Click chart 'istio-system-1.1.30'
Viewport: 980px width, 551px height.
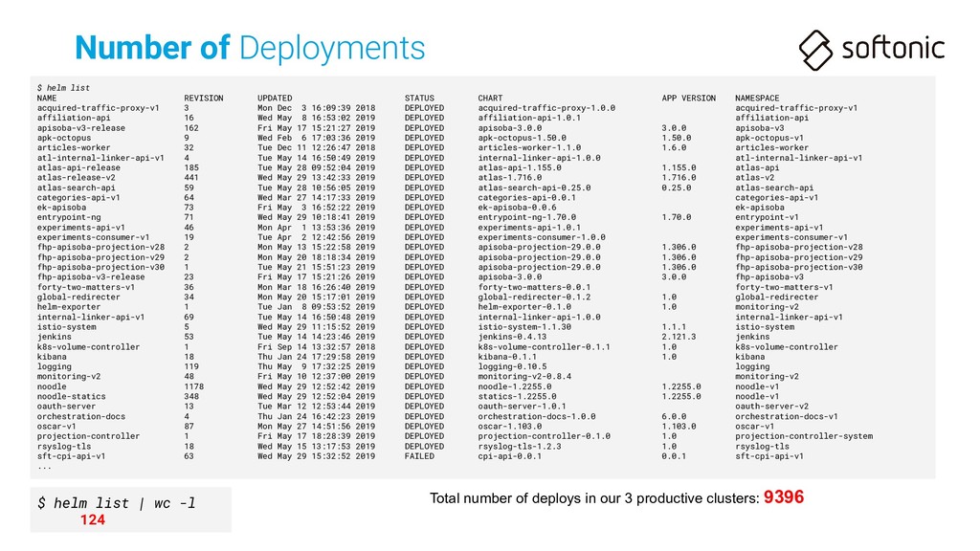click(x=525, y=327)
